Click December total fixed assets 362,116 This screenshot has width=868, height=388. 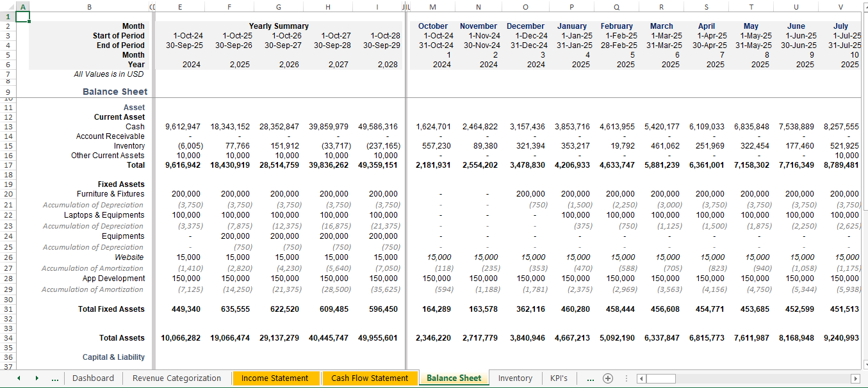[x=530, y=309]
